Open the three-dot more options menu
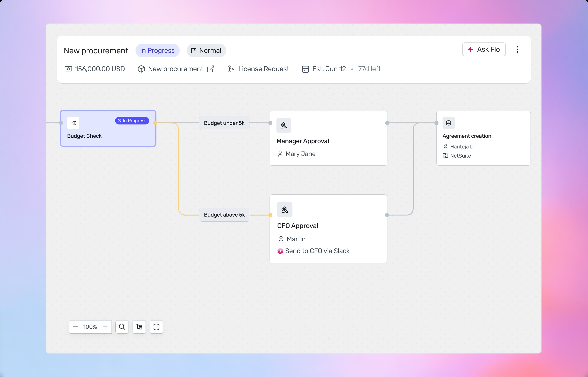Viewport: 588px width, 377px height. [517, 49]
